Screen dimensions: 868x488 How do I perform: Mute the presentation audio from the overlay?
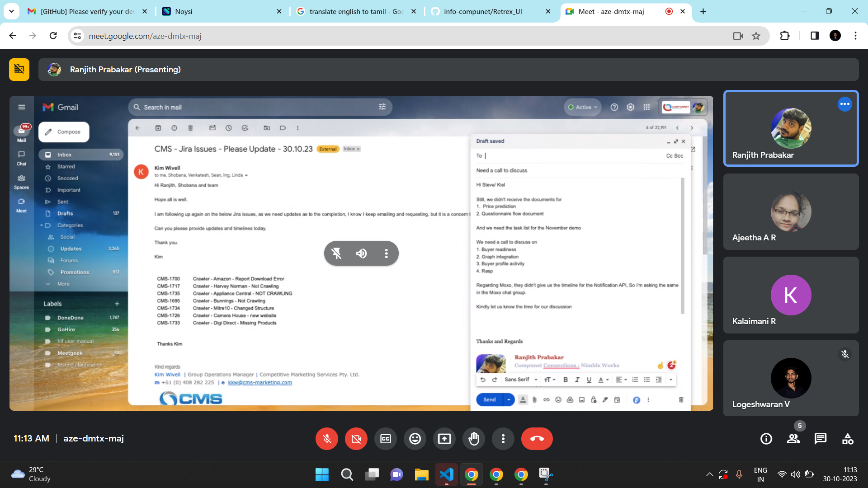pos(361,253)
